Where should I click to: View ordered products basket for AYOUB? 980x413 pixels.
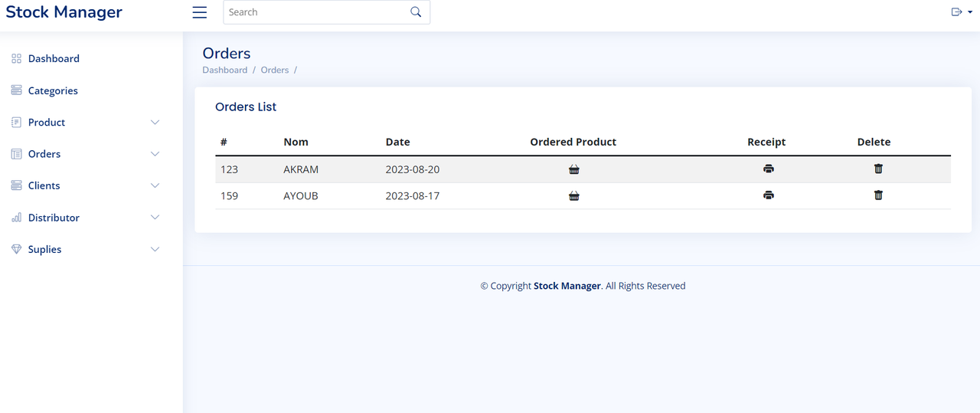click(x=574, y=196)
